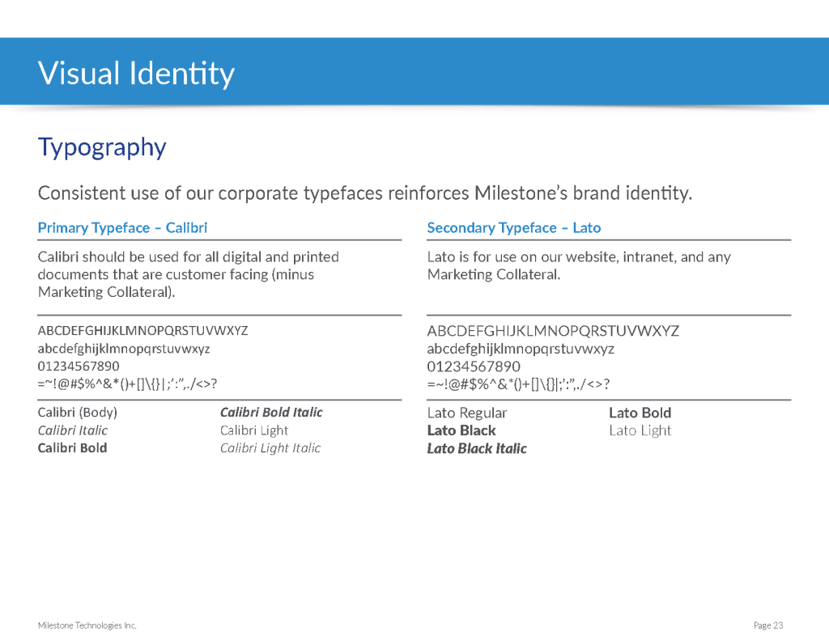Select the Primary Typeface – Calibri heading
Screen dimensions: 829x644
(x=122, y=228)
